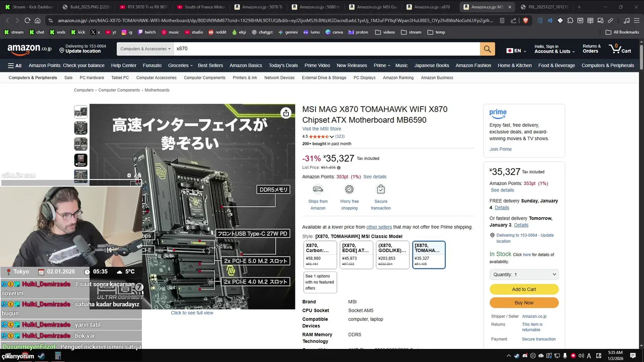The width and height of the screenshot is (644, 362).
Task: Click the Amazon search magnifier button
Action: pyautogui.click(x=487, y=49)
